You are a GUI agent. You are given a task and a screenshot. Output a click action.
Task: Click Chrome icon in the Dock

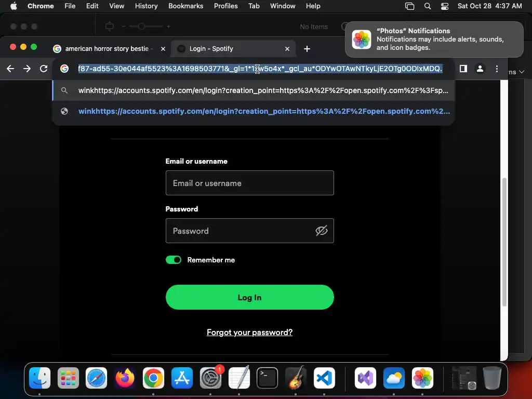[153, 378]
